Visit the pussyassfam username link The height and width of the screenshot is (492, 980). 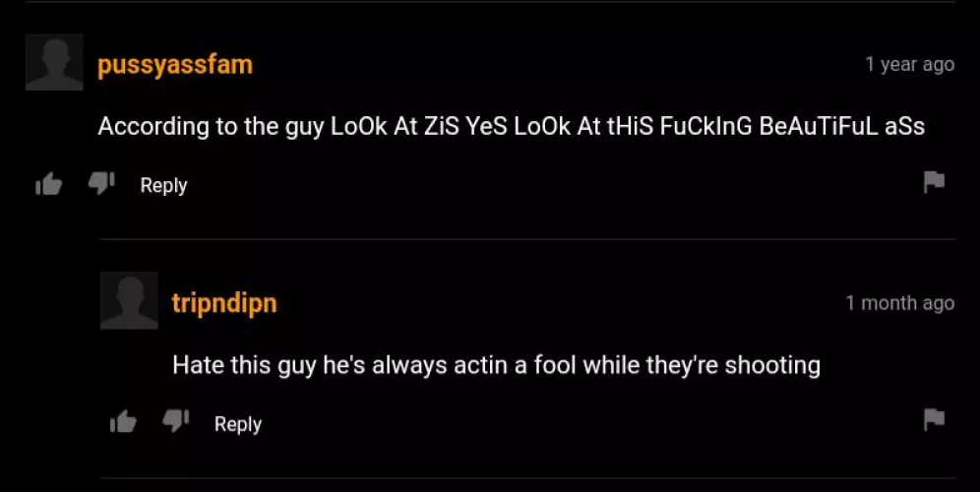point(175,65)
